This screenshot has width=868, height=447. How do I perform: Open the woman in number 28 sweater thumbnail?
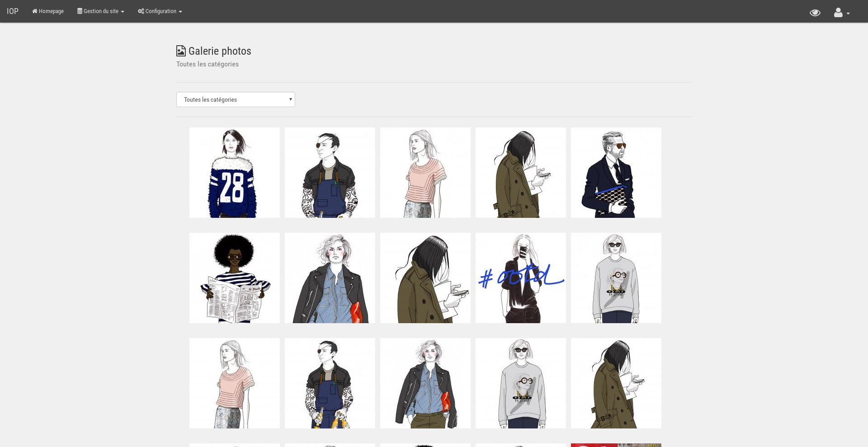click(x=235, y=173)
